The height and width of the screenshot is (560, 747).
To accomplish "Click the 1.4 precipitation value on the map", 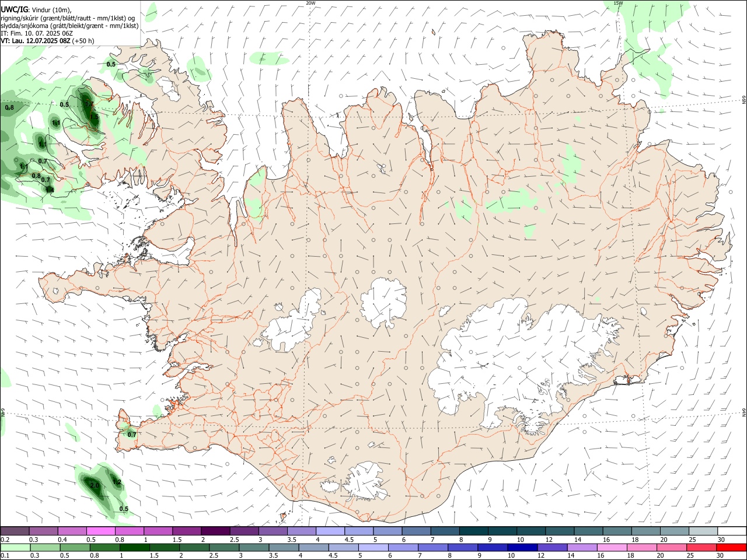I will click(x=50, y=190).
